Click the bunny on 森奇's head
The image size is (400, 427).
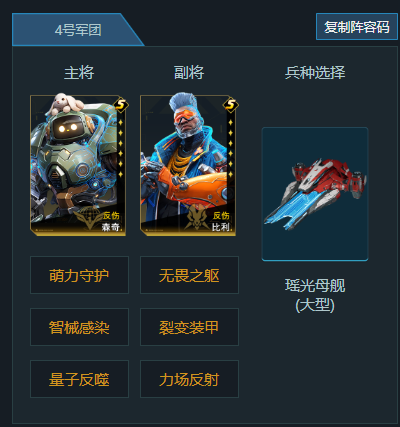[x=64, y=104]
